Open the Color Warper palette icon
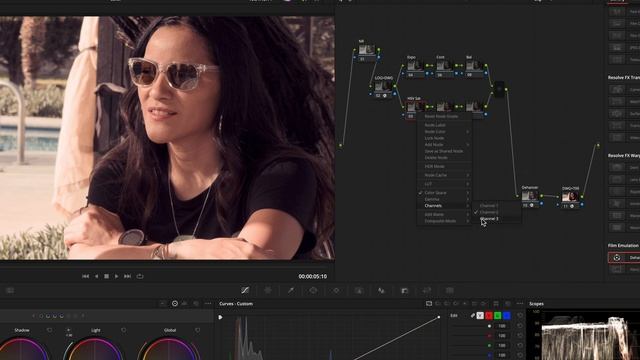Image resolution: width=640 pixels, height=360 pixels. coord(268,290)
